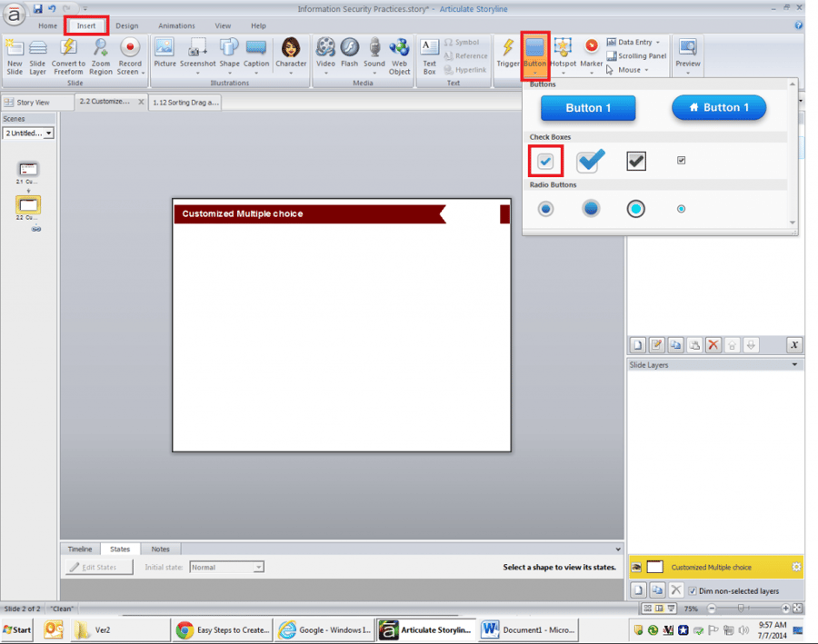Open the Preview tool
The width and height of the screenshot is (818, 644).
click(x=688, y=54)
